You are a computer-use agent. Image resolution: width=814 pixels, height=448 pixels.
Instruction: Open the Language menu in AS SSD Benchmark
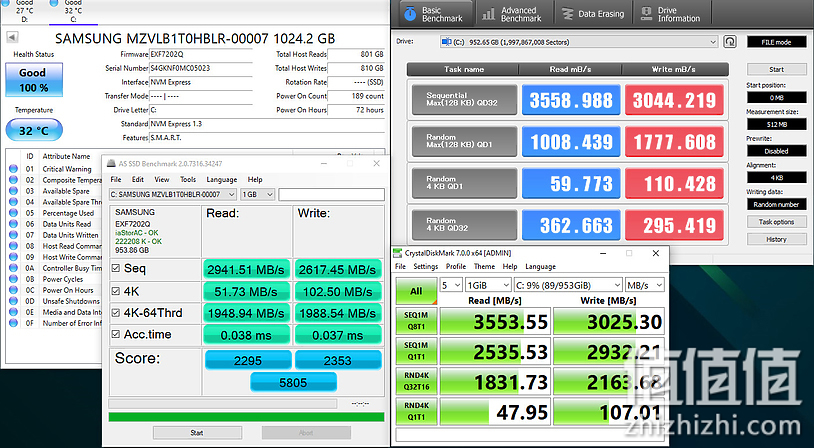pos(222,180)
